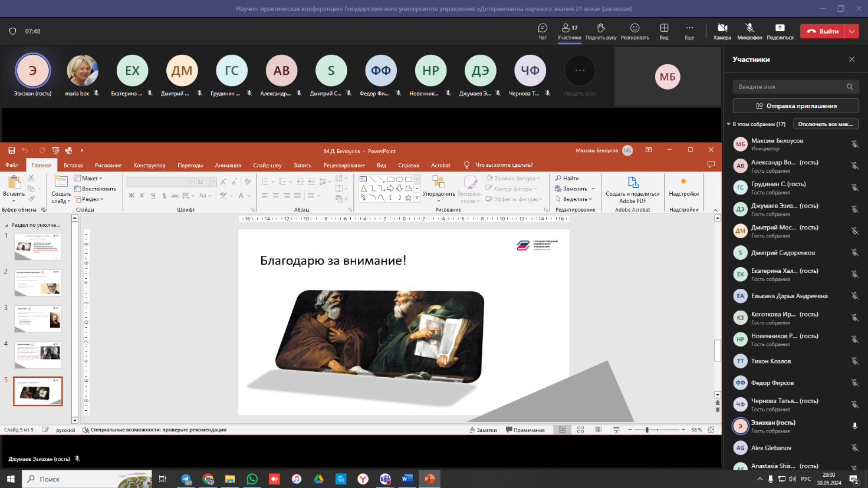Open the More (Еще) options in Teams
Viewport: 868px width, 488px height.
[689, 31]
